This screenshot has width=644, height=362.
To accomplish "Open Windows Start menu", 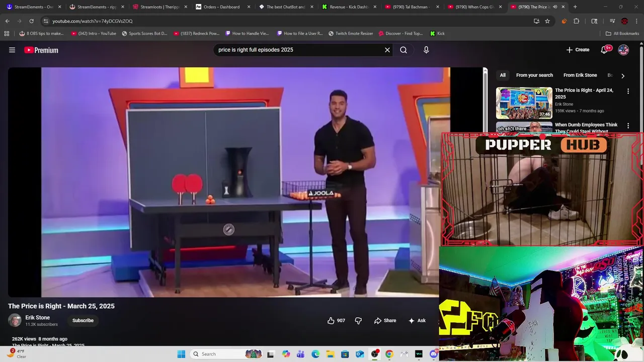I will click(x=181, y=354).
